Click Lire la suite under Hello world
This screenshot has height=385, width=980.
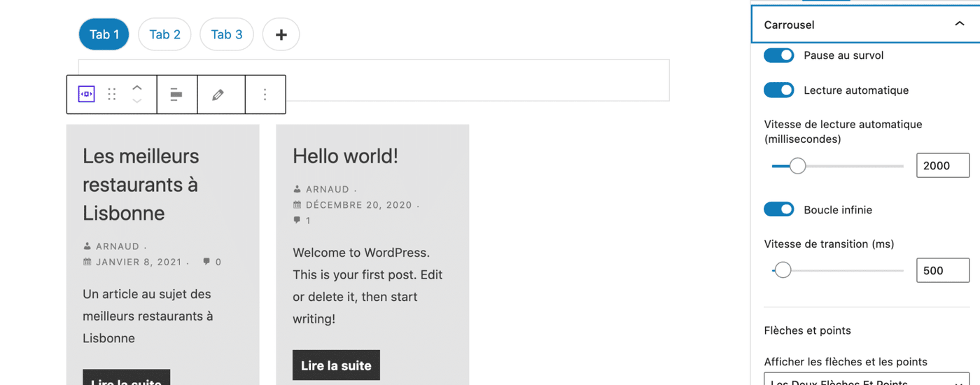[x=336, y=365]
